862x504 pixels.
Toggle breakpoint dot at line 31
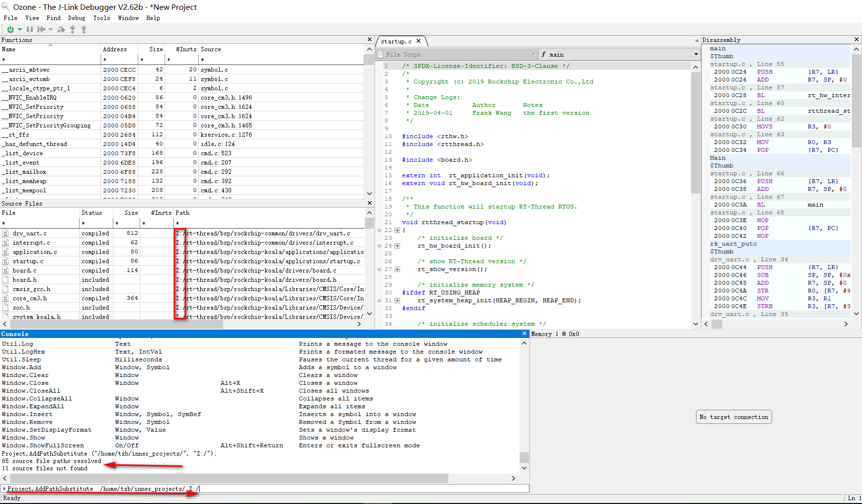point(379,300)
